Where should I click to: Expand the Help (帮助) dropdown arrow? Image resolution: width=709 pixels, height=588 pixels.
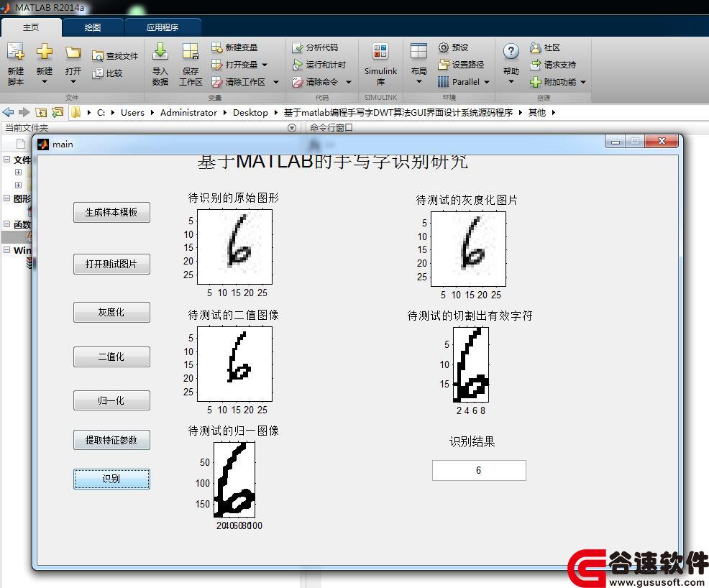coord(511,82)
